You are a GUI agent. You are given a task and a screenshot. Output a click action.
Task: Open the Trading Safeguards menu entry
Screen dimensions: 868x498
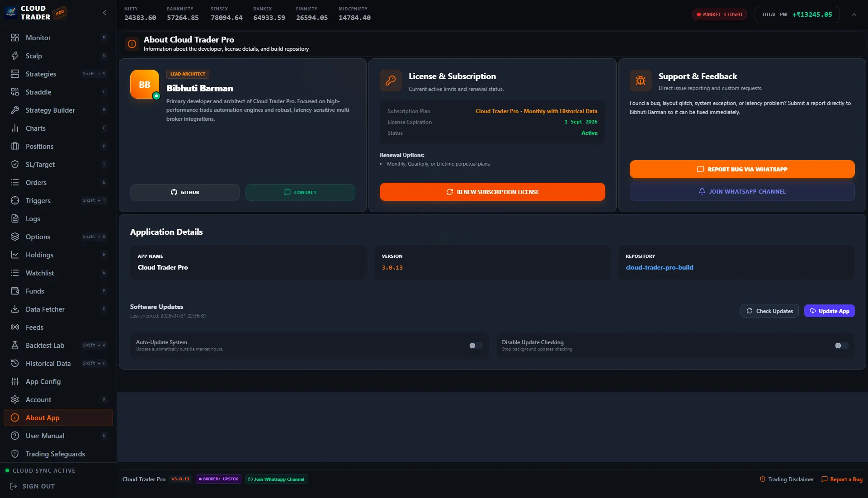pyautogui.click(x=58, y=454)
